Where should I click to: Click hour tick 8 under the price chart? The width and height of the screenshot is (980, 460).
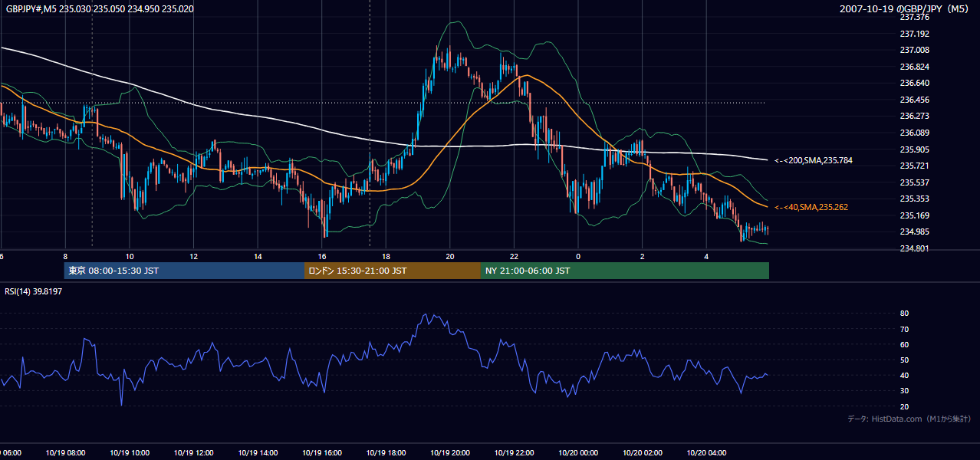[66, 256]
